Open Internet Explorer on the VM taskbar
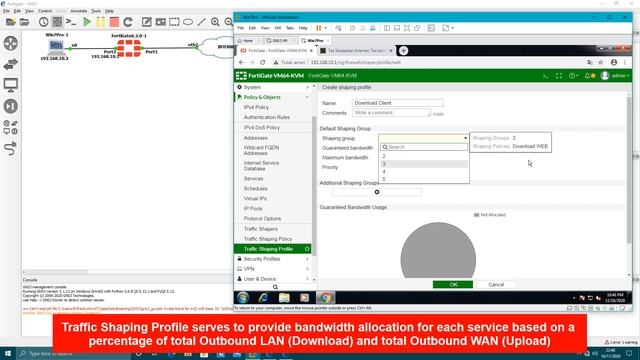 pos(263,298)
